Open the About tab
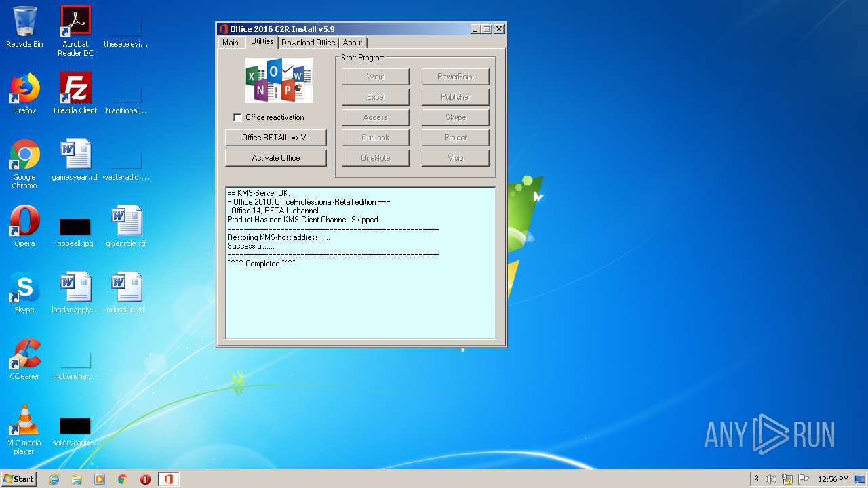 tap(353, 43)
